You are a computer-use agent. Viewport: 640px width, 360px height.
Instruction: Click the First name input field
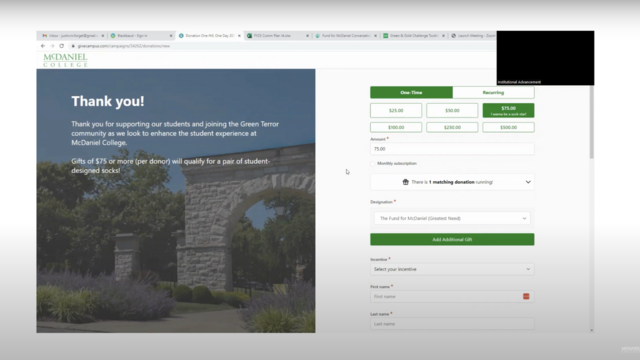coord(452,297)
